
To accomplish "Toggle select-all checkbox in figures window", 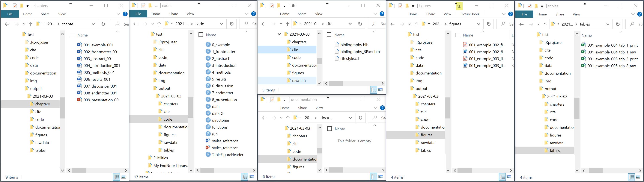I will (x=458, y=35).
